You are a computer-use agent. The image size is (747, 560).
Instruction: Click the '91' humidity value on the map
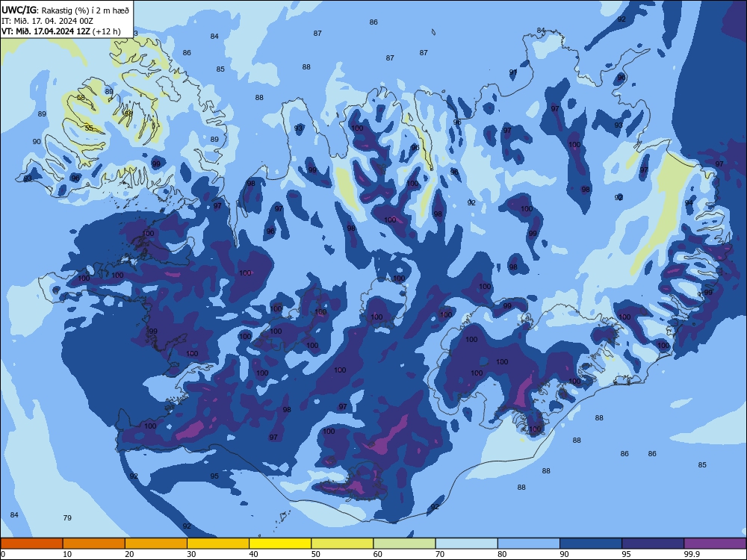513,72
